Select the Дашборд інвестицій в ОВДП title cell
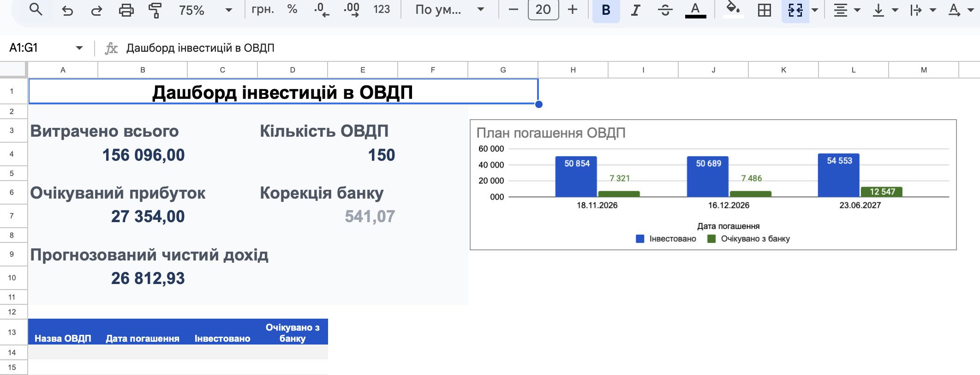 tap(283, 92)
